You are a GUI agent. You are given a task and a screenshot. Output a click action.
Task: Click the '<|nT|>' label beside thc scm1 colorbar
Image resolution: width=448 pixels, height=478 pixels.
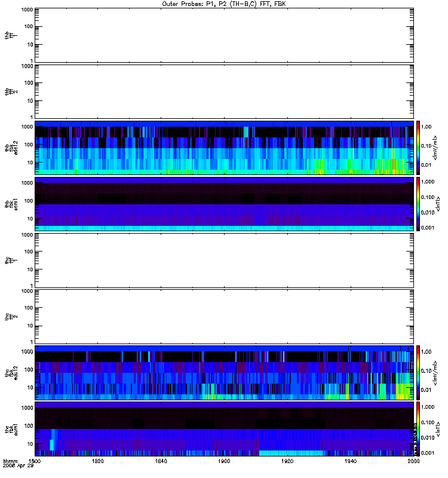tap(438, 429)
